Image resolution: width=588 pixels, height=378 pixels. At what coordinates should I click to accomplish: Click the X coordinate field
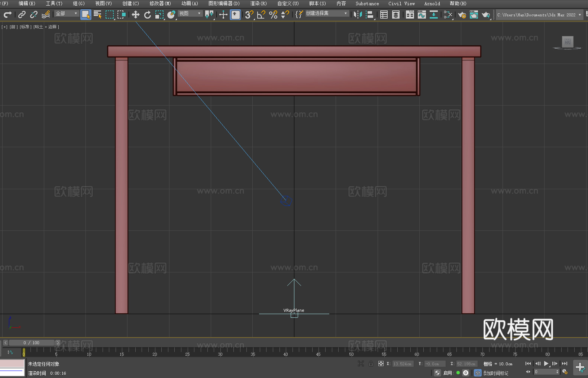403,364
